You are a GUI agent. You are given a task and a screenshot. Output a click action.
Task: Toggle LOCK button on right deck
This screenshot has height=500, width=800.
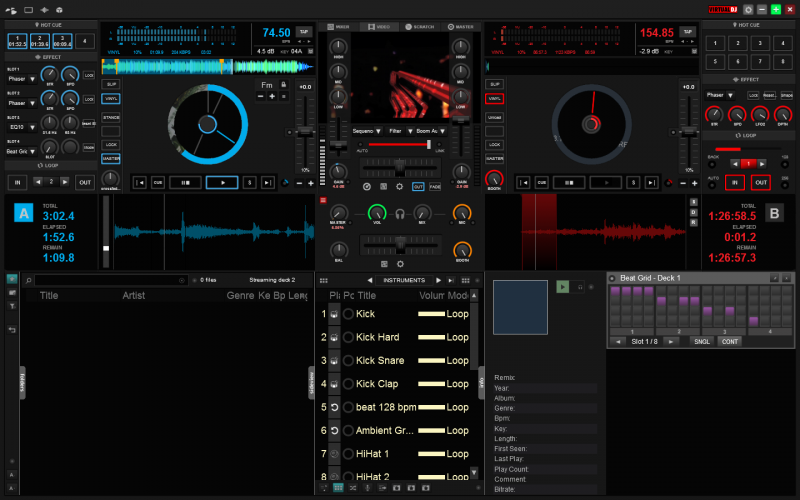pos(495,145)
